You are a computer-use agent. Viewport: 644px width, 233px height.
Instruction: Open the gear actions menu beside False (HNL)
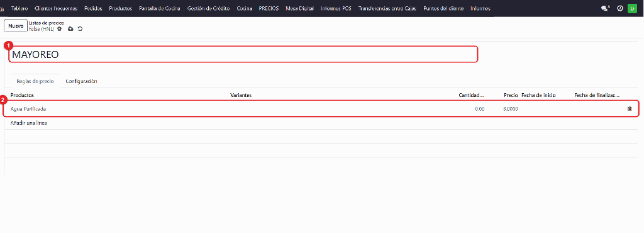point(60,29)
